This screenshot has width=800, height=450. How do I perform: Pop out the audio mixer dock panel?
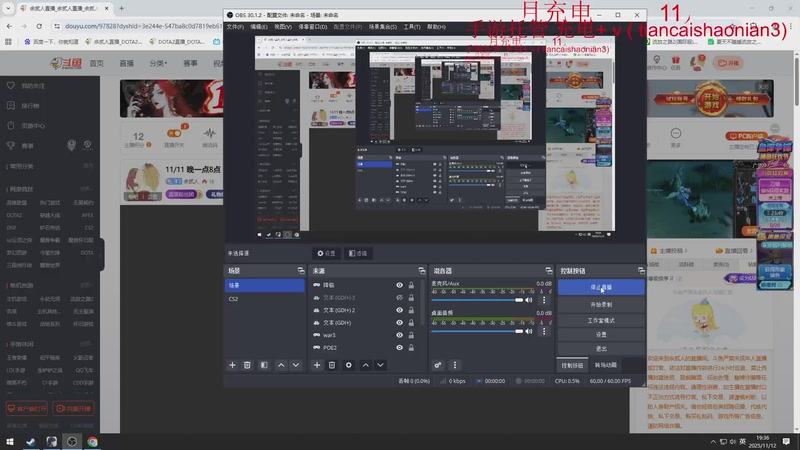pos(548,271)
